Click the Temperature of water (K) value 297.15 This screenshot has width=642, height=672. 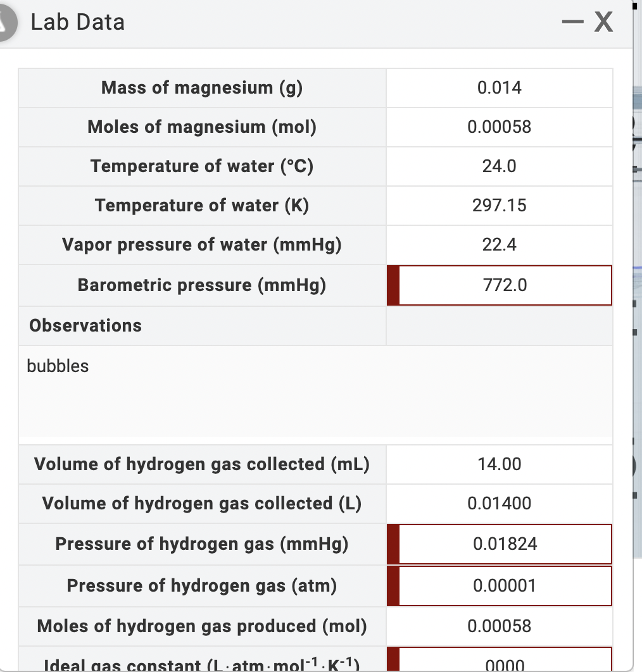coord(499,205)
